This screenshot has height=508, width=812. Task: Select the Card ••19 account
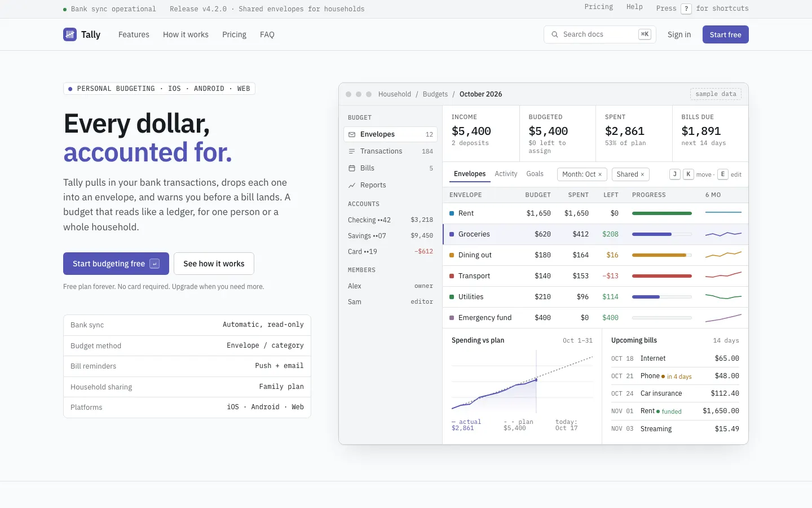[x=390, y=252]
